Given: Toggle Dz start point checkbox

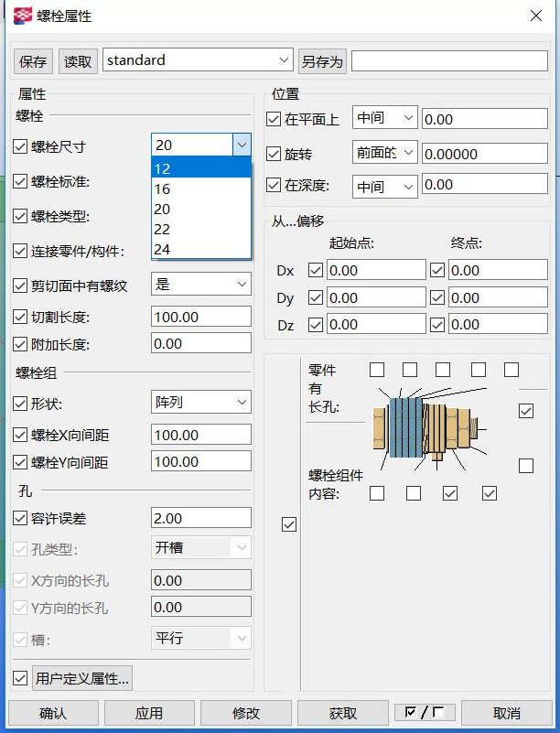Looking at the screenshot, I should tap(316, 325).
